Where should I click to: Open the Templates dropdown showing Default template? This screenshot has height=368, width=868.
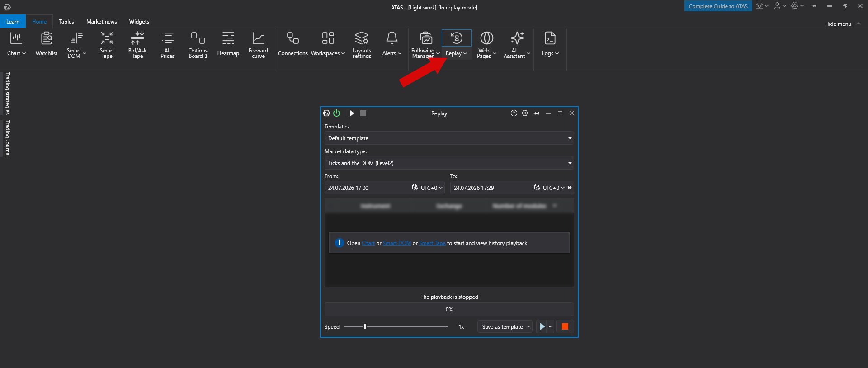click(449, 138)
